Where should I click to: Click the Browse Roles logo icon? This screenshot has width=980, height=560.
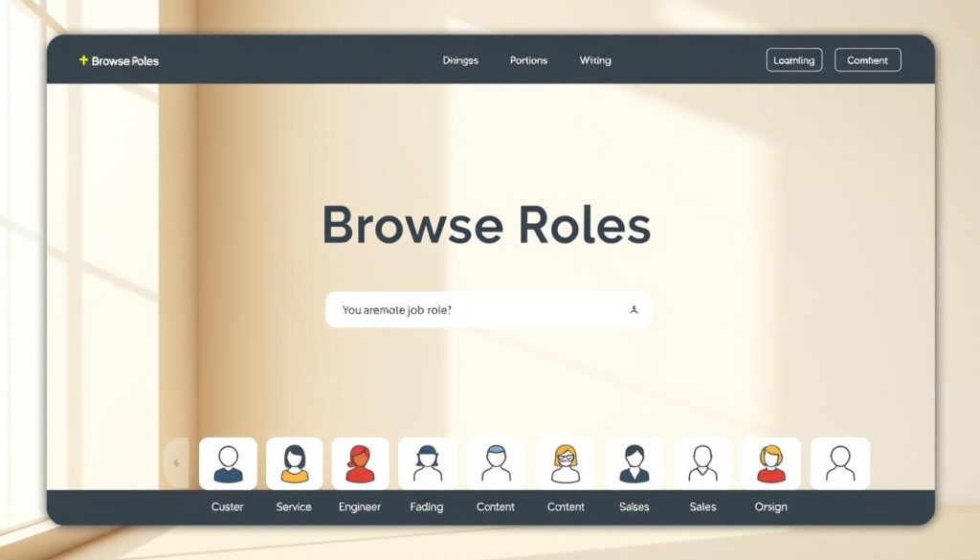(x=83, y=59)
